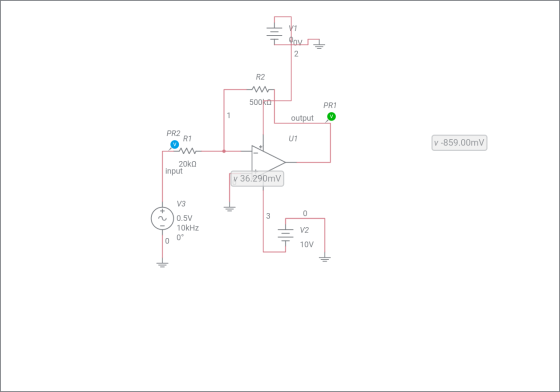This screenshot has width=560, height=392.
Task: Select the green PR1 voltage probe
Action: click(x=331, y=116)
